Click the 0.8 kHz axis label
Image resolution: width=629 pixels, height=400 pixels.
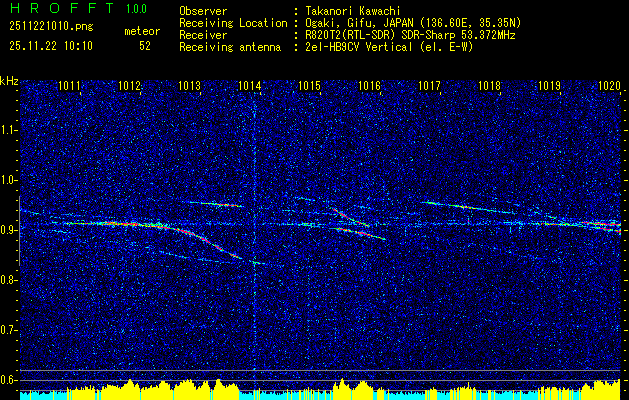click(8, 280)
